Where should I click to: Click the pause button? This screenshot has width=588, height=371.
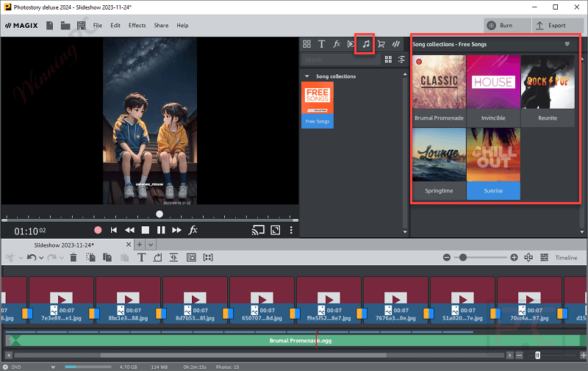(x=161, y=230)
